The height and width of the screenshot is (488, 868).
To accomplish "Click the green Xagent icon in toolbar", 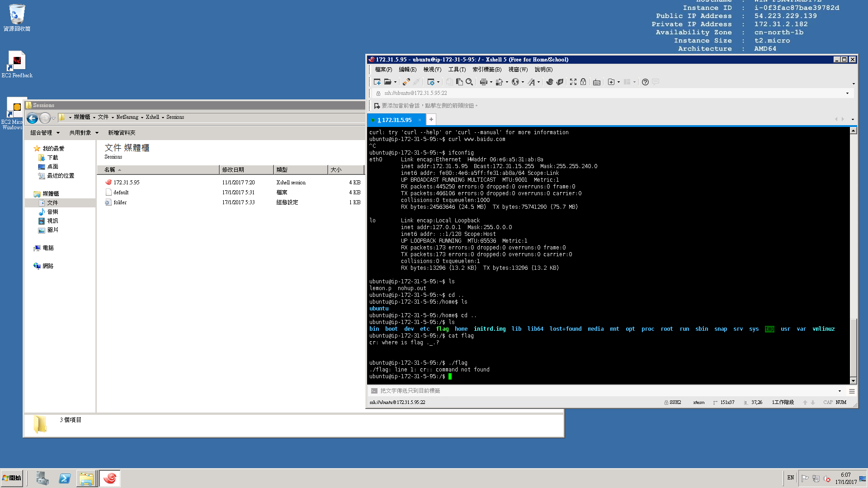I will pyautogui.click(x=560, y=82).
